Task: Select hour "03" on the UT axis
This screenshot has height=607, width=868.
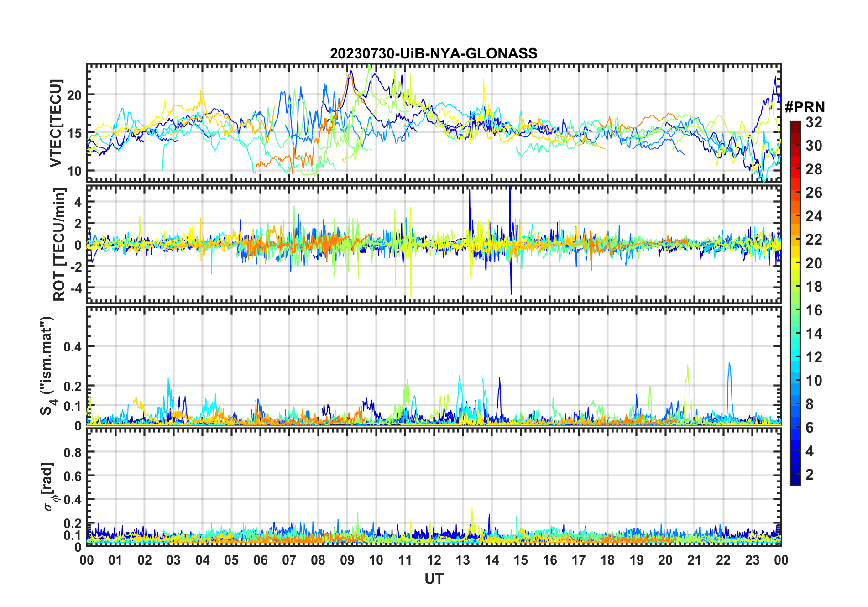Action: click(x=173, y=560)
